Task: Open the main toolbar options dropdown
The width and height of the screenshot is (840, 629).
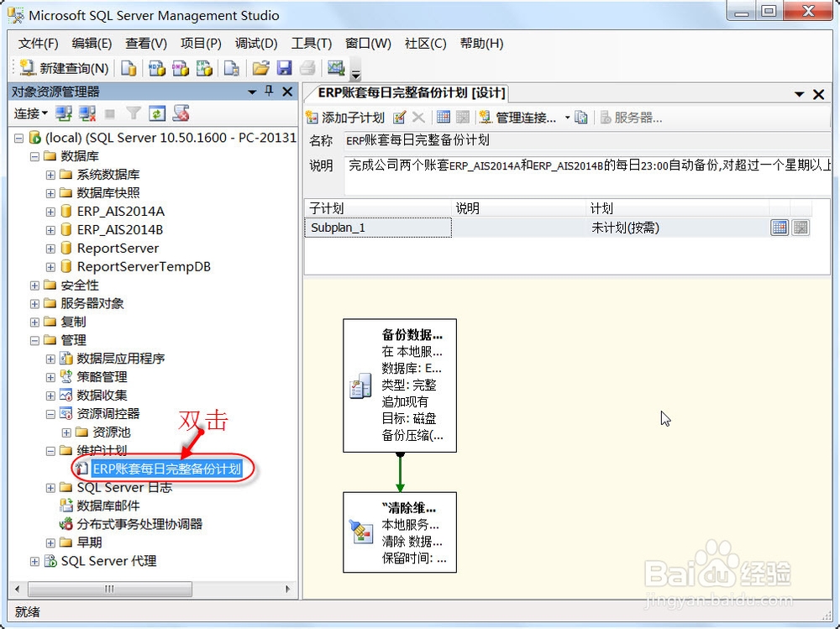Action: point(355,72)
